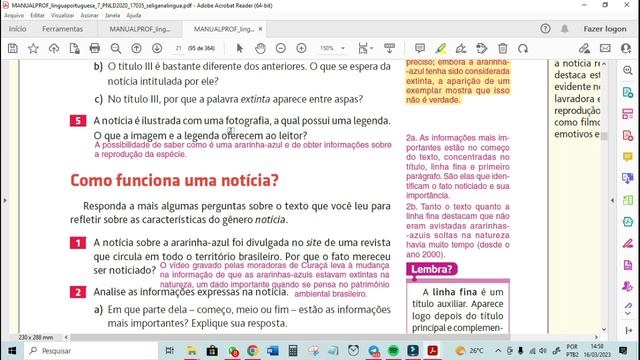Click the share link icon

click(584, 48)
